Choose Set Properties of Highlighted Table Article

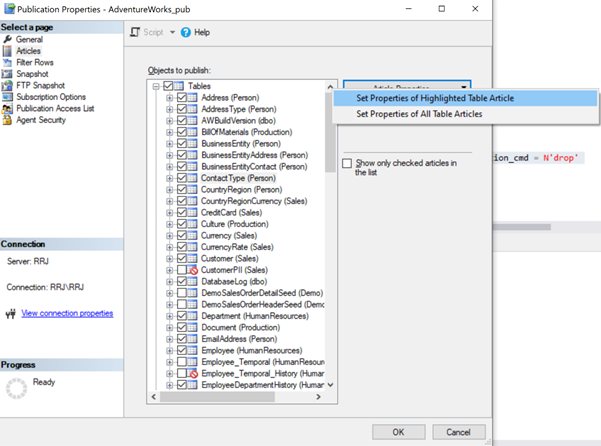(465, 98)
